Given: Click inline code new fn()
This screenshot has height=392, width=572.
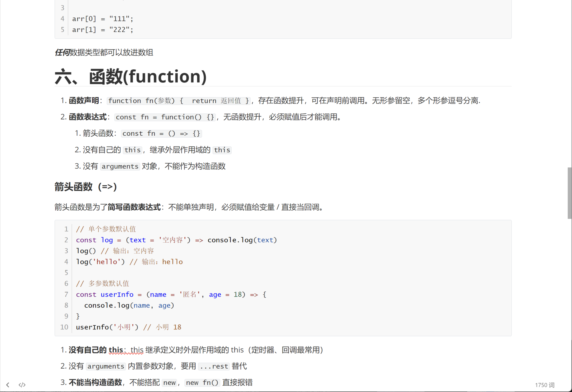Looking at the screenshot, I should [x=202, y=383].
